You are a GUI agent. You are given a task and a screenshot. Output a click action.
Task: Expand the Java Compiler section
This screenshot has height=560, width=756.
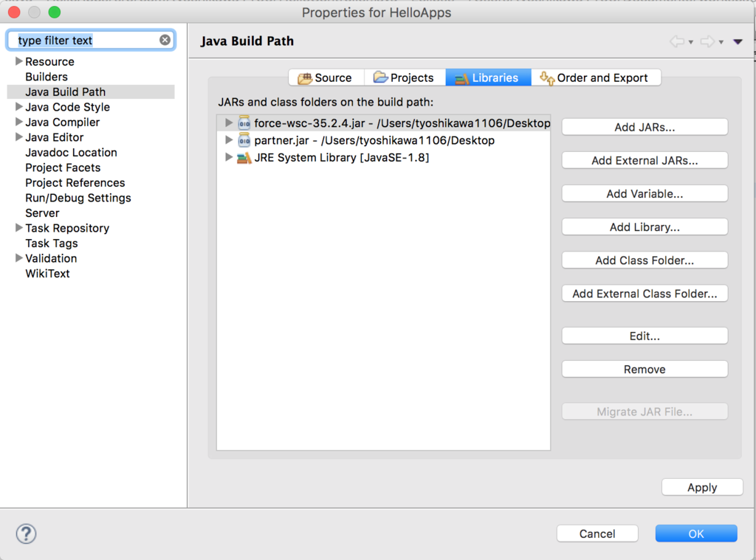(x=18, y=122)
